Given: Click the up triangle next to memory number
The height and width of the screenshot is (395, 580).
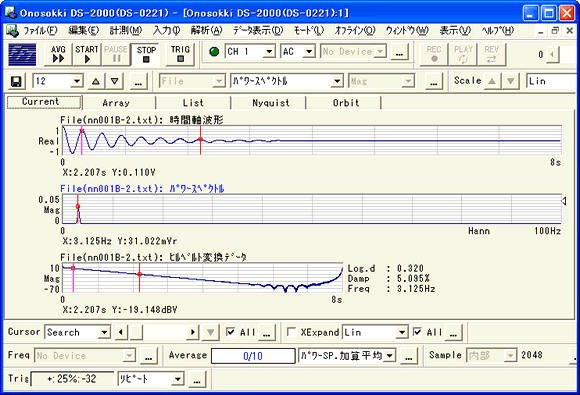Looking at the screenshot, I should [96, 81].
